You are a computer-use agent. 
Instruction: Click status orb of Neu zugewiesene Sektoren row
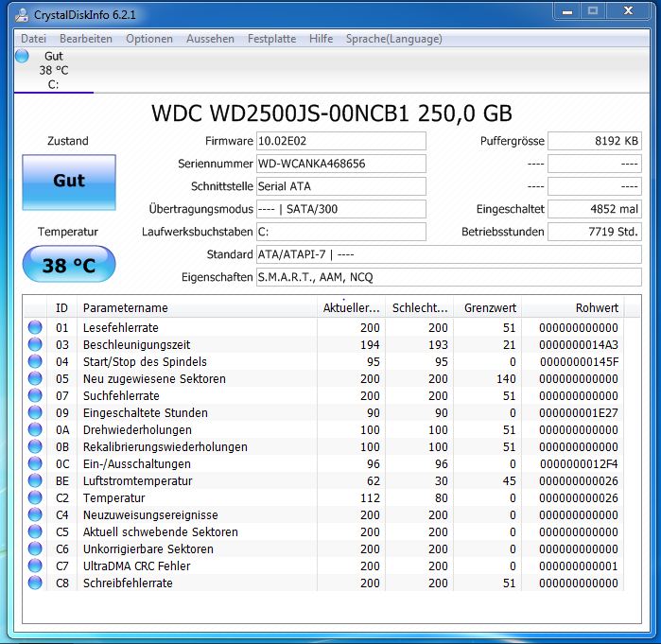point(35,378)
